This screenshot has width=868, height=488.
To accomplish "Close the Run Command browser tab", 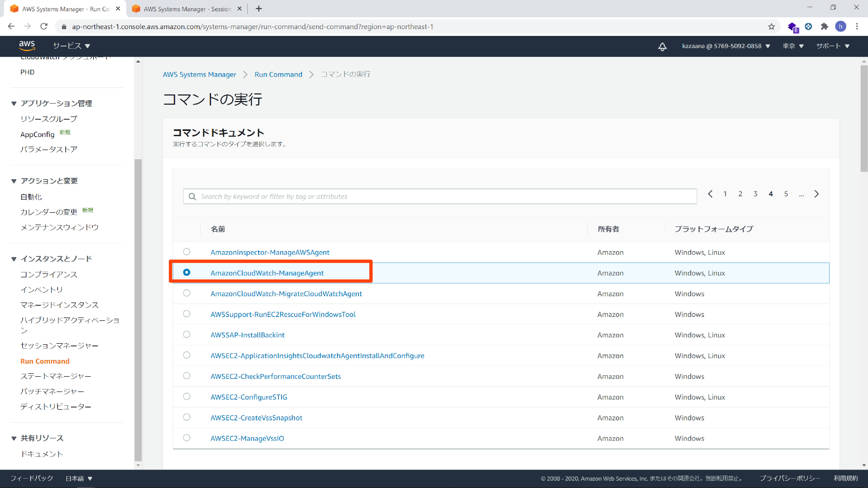I will 118,9.
